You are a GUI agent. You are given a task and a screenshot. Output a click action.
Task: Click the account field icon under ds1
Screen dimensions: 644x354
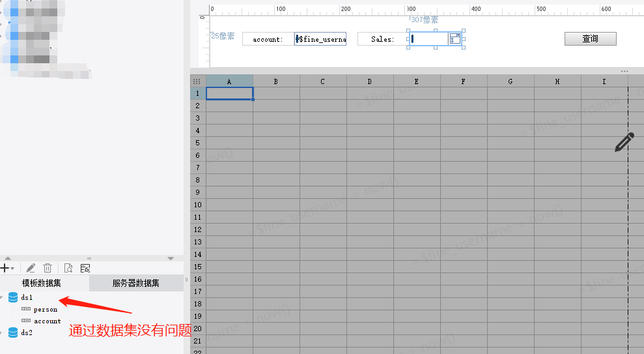tap(26, 321)
